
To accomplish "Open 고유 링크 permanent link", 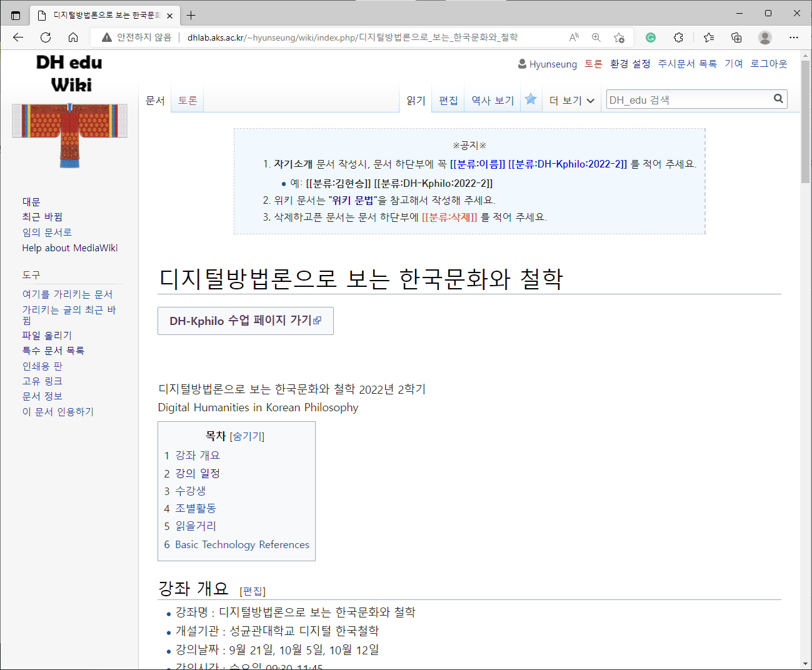I will [43, 381].
